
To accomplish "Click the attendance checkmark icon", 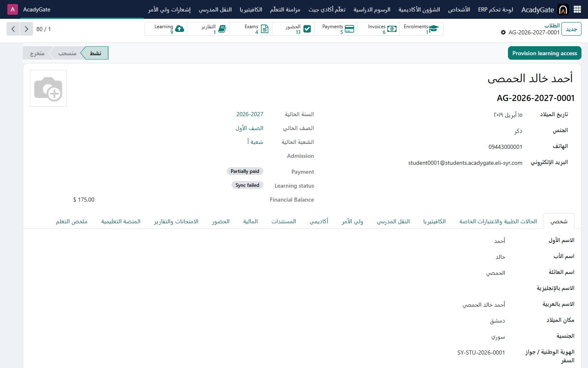I will [307, 29].
